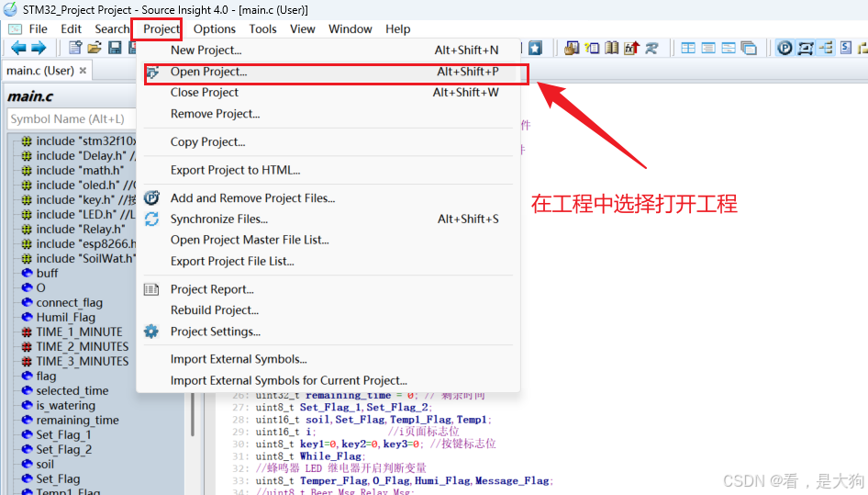Select the remaining_time symbol
Image resolution: width=868 pixels, height=495 pixels.
click(x=70, y=420)
